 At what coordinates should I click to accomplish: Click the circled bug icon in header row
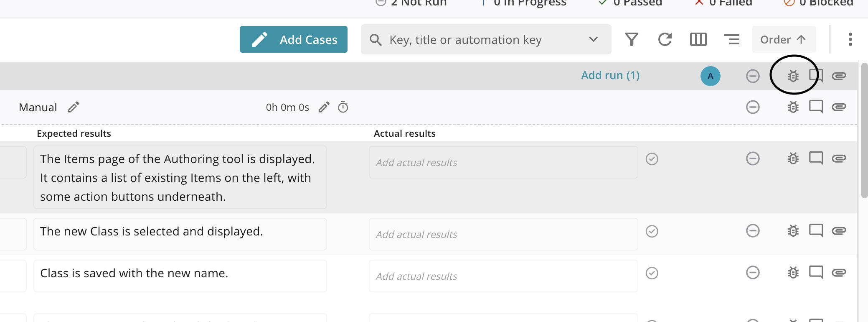793,76
